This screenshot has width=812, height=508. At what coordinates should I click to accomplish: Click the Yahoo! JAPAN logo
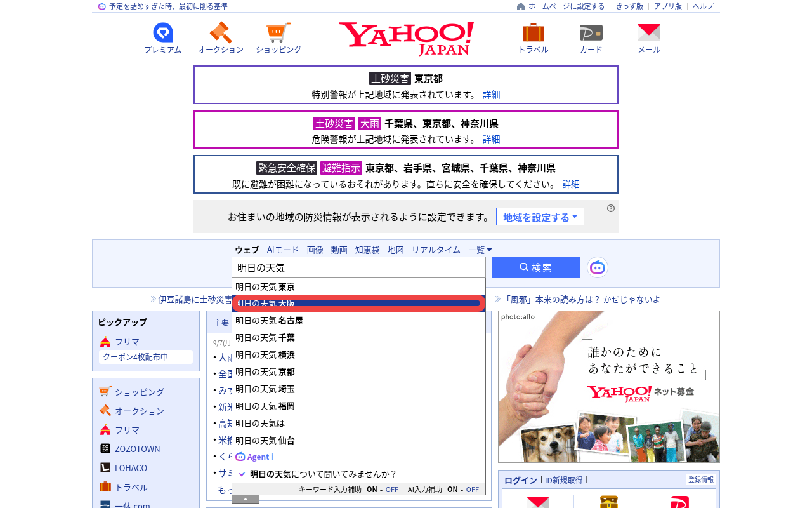[x=406, y=39]
